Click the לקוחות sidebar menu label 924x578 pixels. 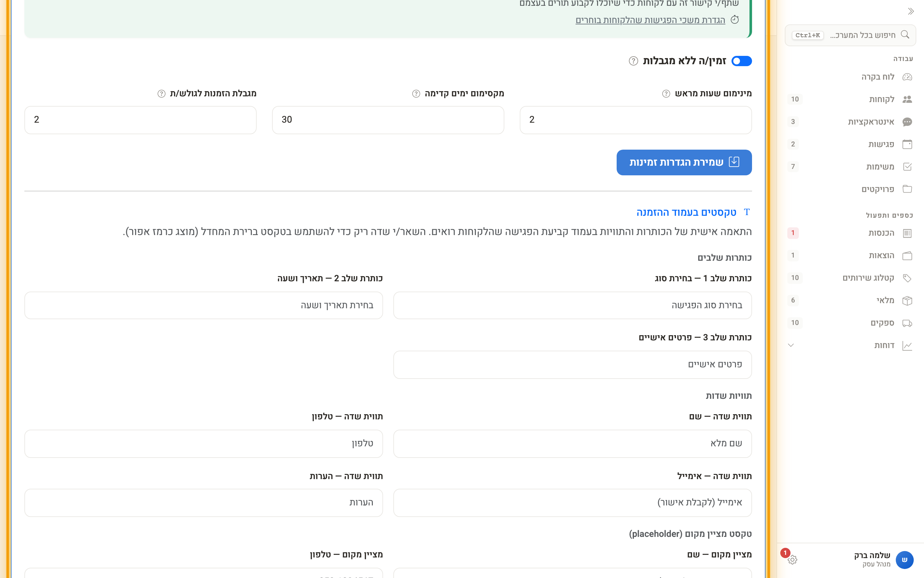click(x=881, y=100)
